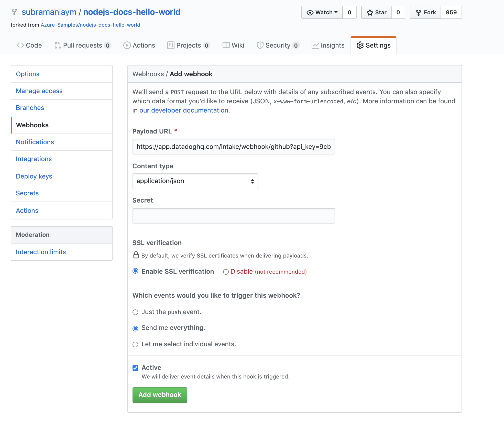
Task: Open the Security tab
Action: pos(278,45)
